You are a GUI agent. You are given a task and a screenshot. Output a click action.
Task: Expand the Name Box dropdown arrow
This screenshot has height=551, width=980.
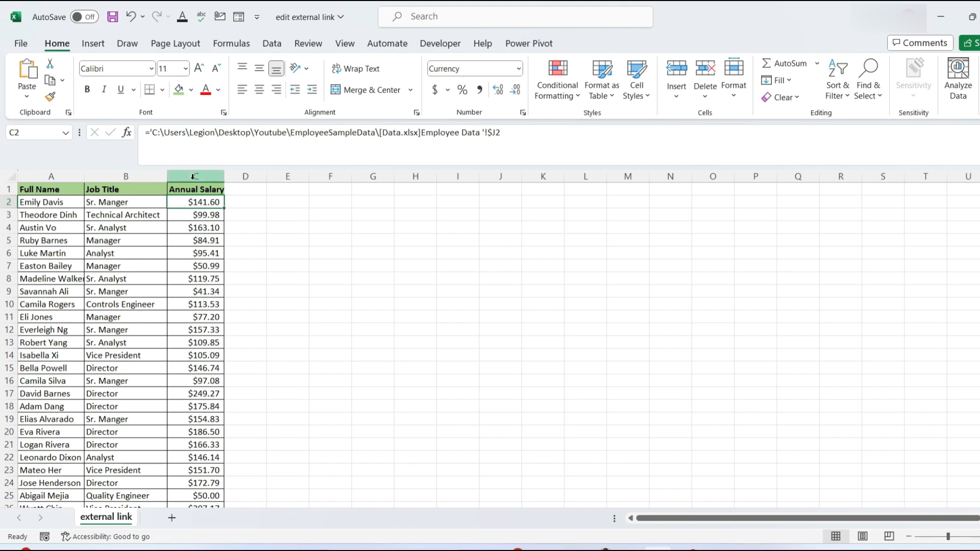tap(66, 133)
